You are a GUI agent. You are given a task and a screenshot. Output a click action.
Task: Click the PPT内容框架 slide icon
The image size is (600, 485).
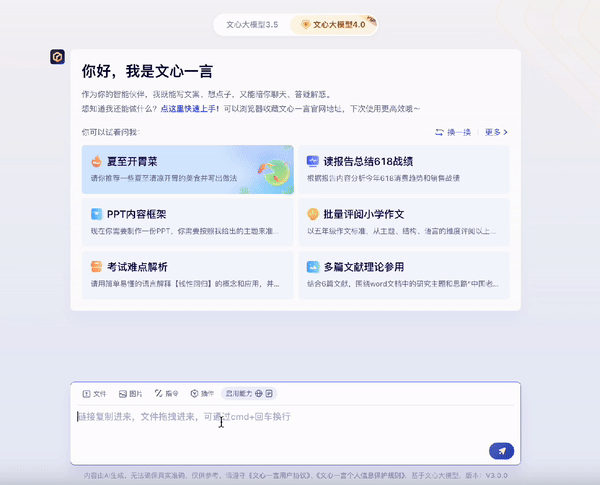coord(96,214)
